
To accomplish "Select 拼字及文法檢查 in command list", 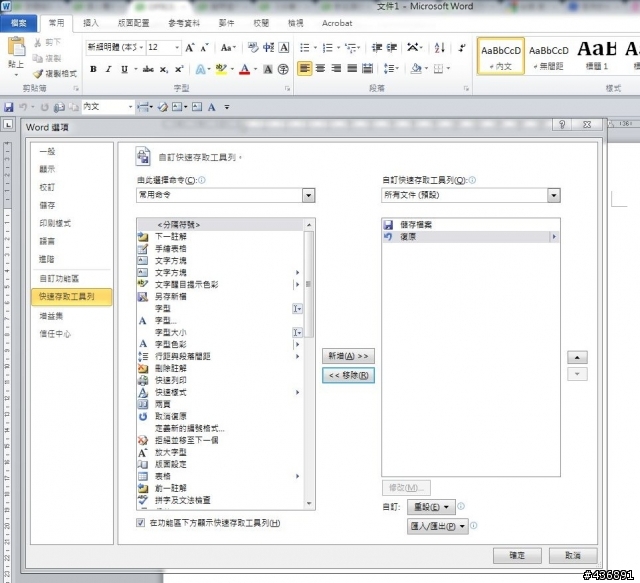I will point(220,500).
